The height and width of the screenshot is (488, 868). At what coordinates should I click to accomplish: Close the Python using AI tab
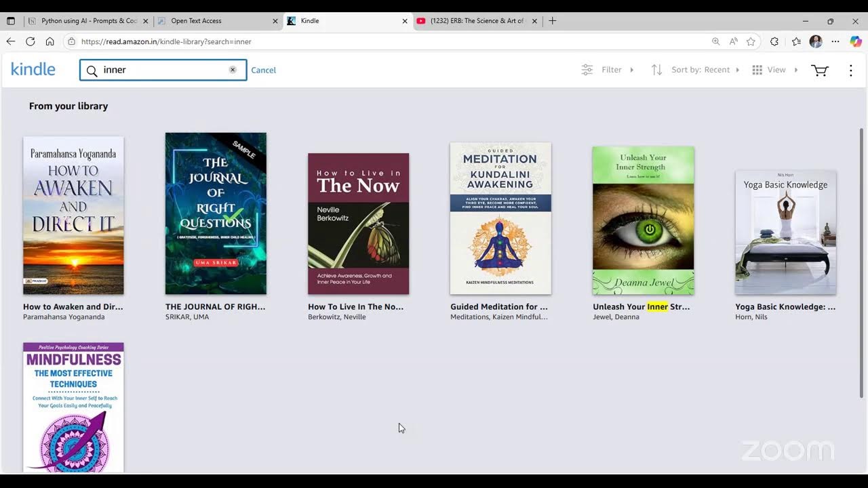(x=145, y=21)
